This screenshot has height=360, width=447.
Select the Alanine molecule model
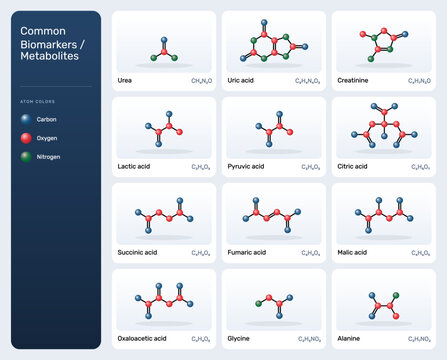click(x=384, y=306)
